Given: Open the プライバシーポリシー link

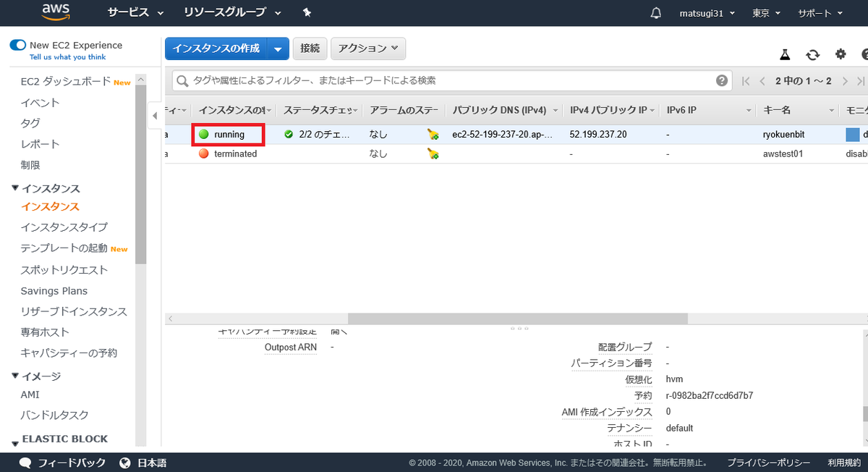Looking at the screenshot, I should coord(768,463).
